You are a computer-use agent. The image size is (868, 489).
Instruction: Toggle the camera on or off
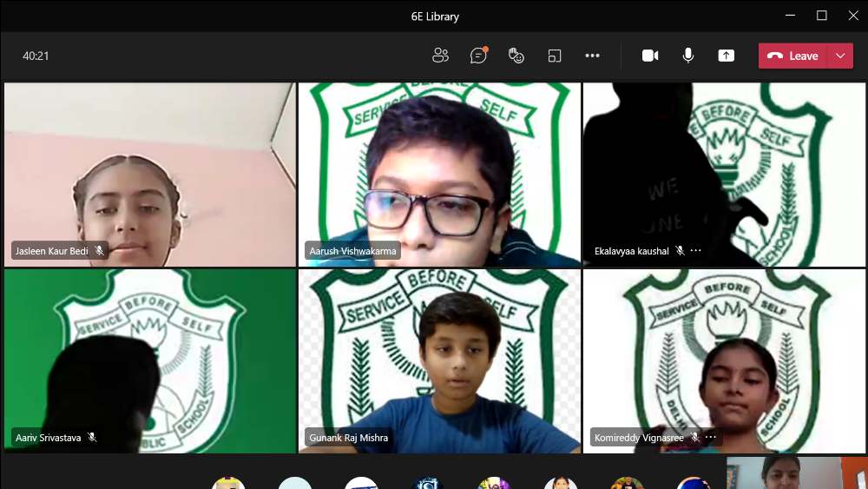[x=650, y=56]
